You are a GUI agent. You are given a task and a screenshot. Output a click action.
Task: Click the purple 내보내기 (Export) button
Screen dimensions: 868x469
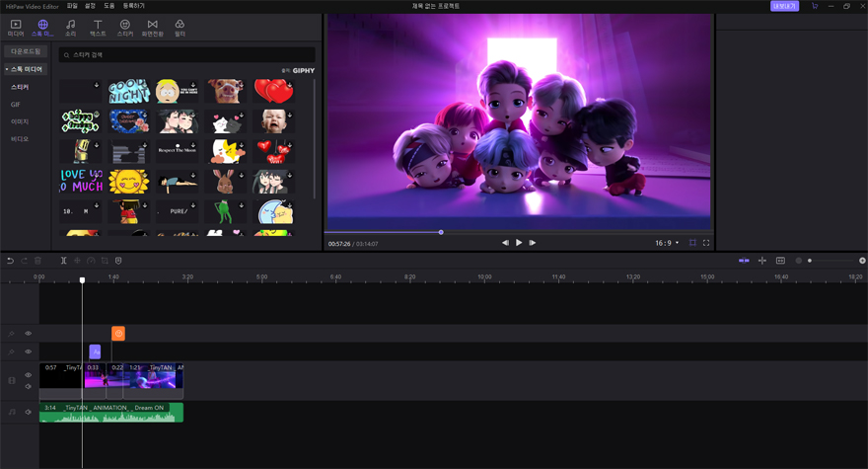click(x=784, y=6)
